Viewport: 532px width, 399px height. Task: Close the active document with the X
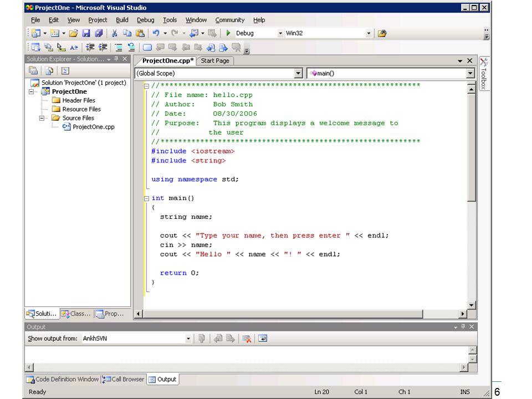[470, 61]
